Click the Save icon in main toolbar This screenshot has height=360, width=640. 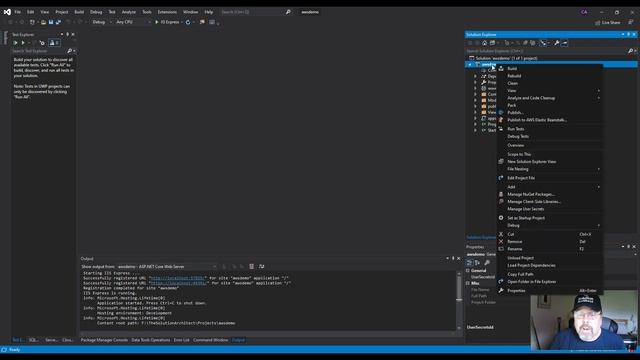(51, 22)
